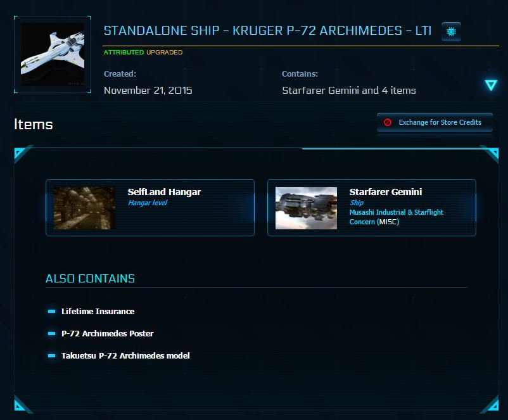Click the chip icon beside the pledge title
The height and width of the screenshot is (420, 508).
click(451, 32)
